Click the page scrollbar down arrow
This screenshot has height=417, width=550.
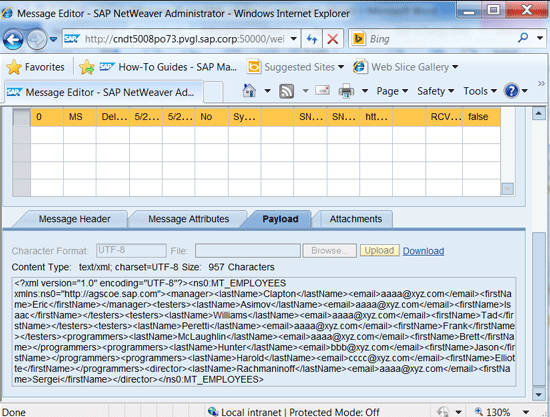click(538, 394)
